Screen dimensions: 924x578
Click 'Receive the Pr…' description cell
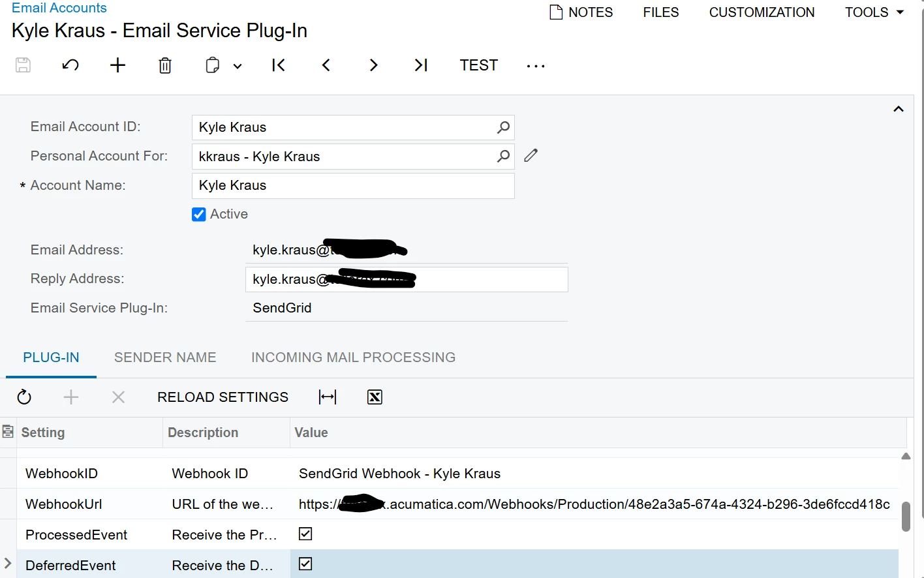226,535
